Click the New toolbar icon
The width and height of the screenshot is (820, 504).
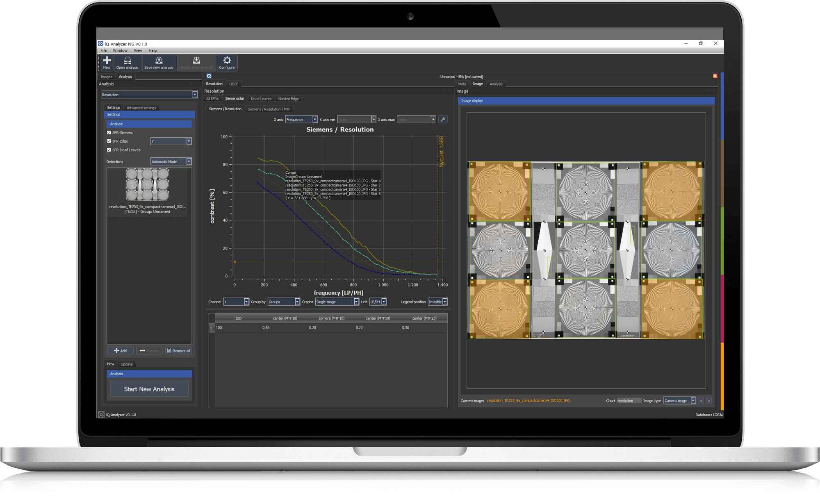[107, 63]
